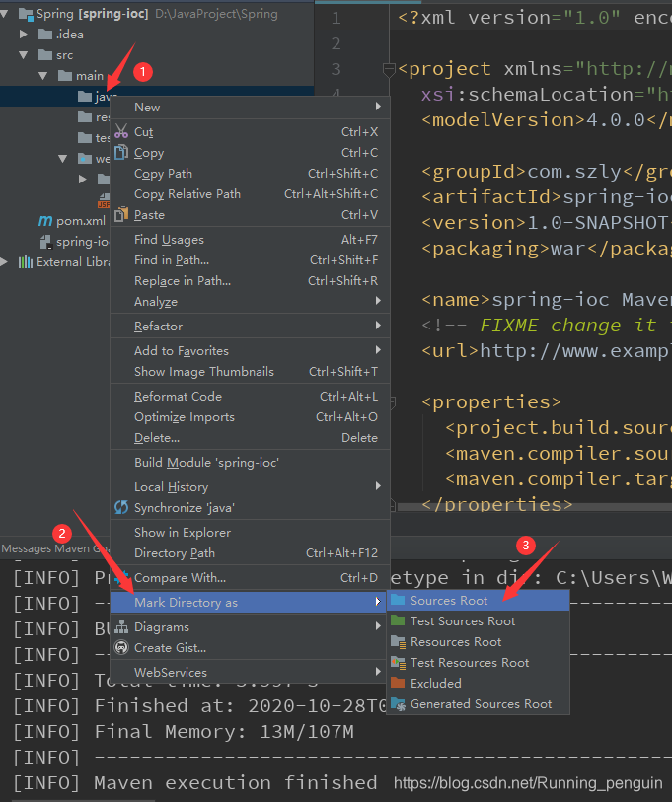672x802 pixels.
Task: Click the Spring project module icon
Action: (x=26, y=14)
